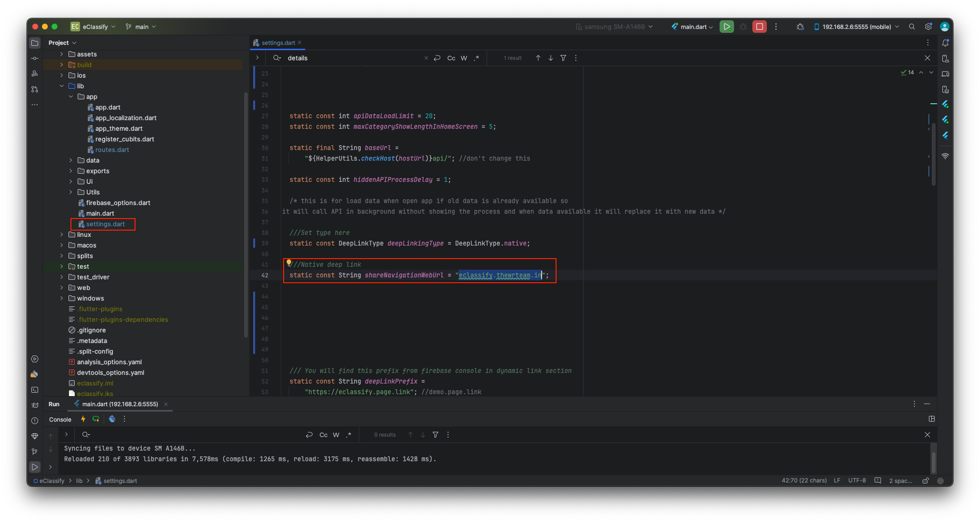Click the Hot Restart icon in console

point(96,419)
